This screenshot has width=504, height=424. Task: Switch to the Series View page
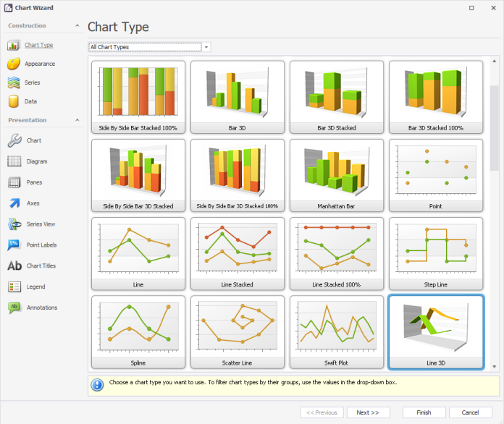pyautogui.click(x=41, y=224)
